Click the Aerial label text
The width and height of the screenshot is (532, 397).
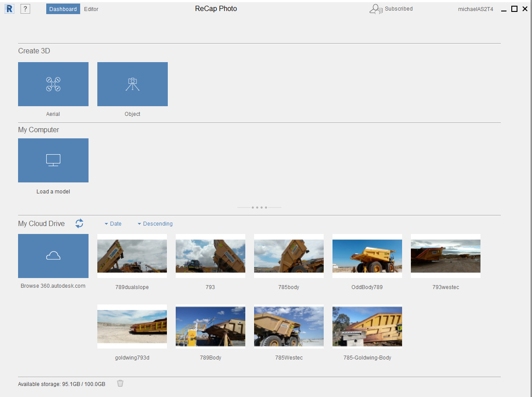pyautogui.click(x=53, y=114)
